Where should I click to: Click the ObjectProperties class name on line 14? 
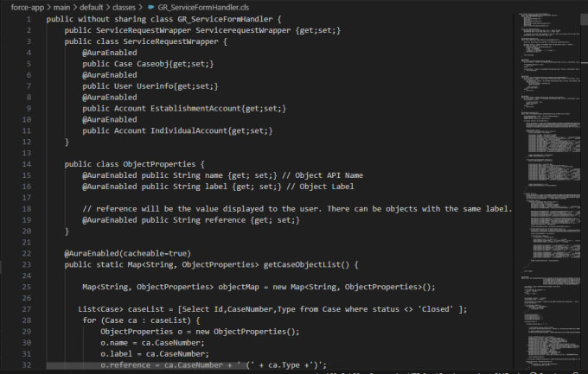159,164
